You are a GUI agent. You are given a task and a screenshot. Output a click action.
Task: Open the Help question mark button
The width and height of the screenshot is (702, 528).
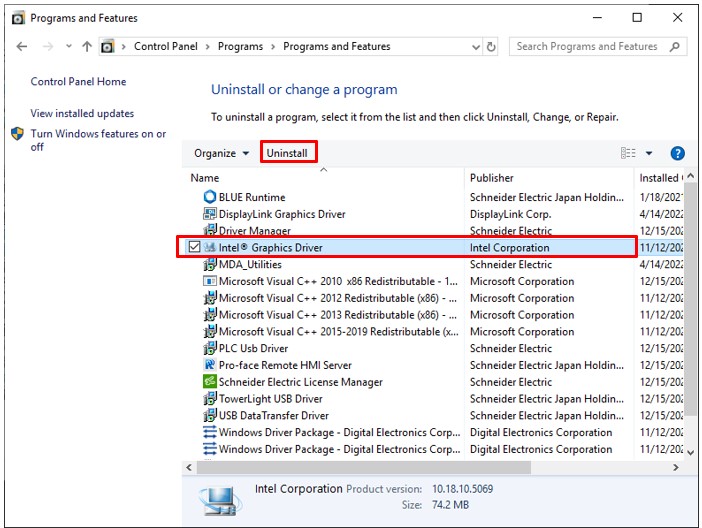677,153
